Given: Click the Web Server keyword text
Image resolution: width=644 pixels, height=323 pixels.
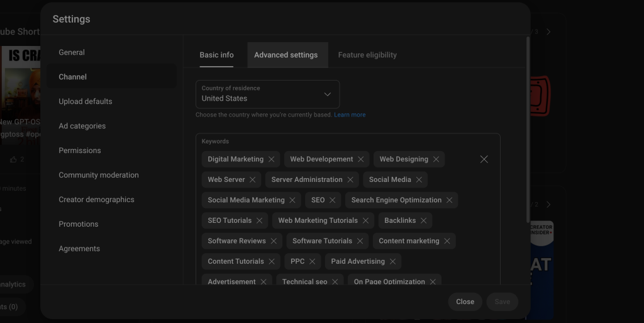Looking at the screenshot, I should [x=226, y=179].
